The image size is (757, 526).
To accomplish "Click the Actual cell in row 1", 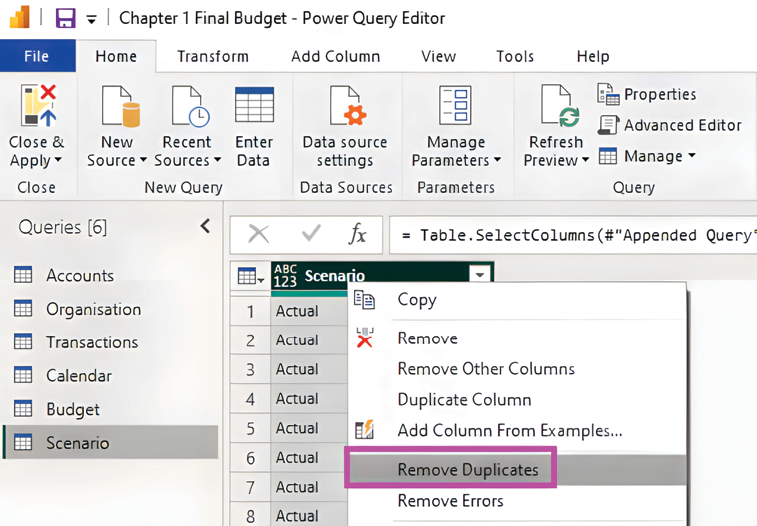I will (x=309, y=311).
